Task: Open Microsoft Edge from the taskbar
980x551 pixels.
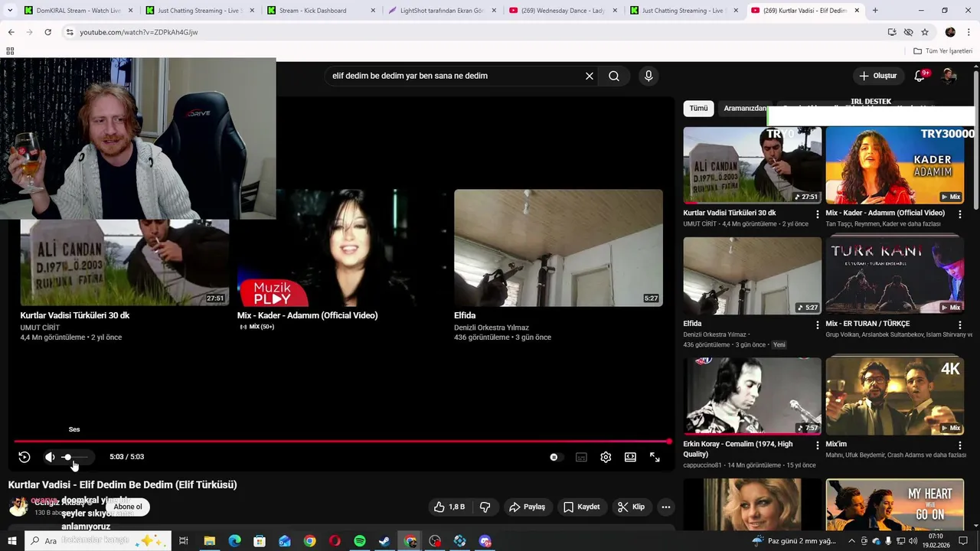Action: tap(234, 541)
